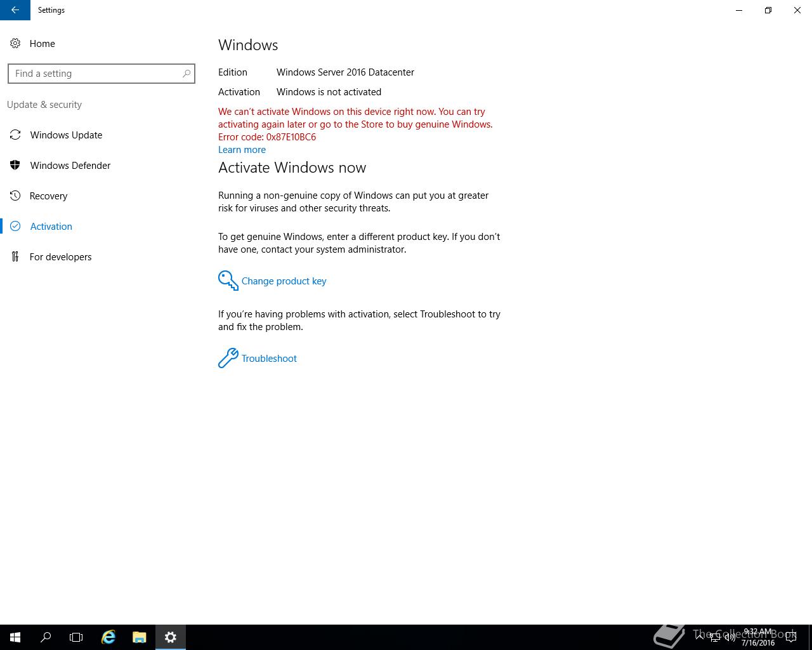Click the 'Windows' page heading
Image resolution: width=812 pixels, height=650 pixels.
[248, 45]
